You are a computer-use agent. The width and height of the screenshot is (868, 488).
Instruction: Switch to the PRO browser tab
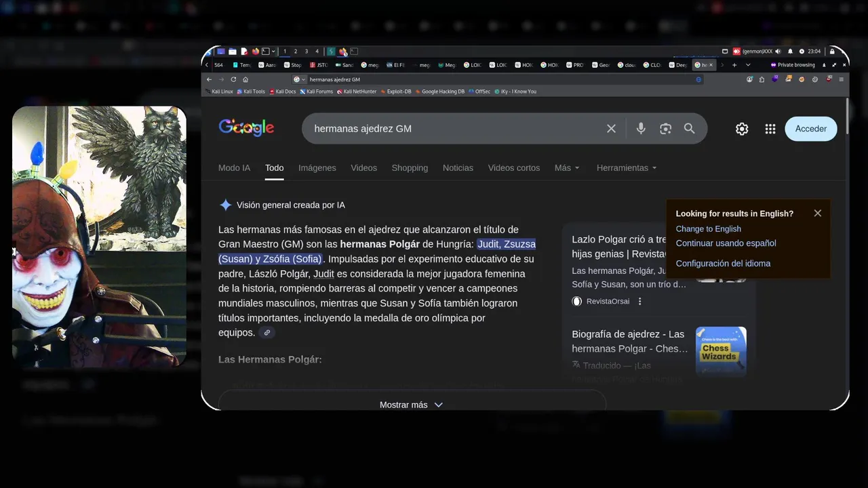[x=575, y=65]
